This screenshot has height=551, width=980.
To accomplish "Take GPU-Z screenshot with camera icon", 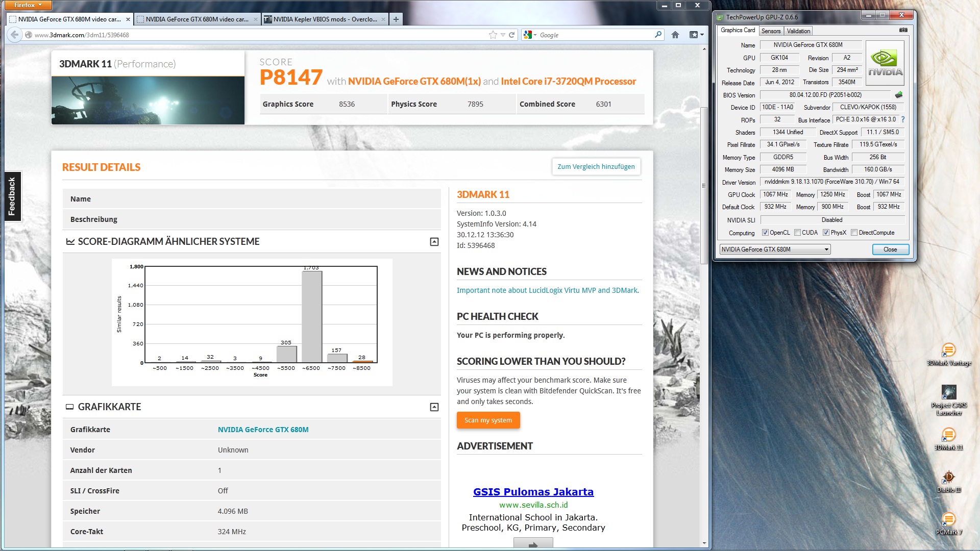I will (903, 30).
